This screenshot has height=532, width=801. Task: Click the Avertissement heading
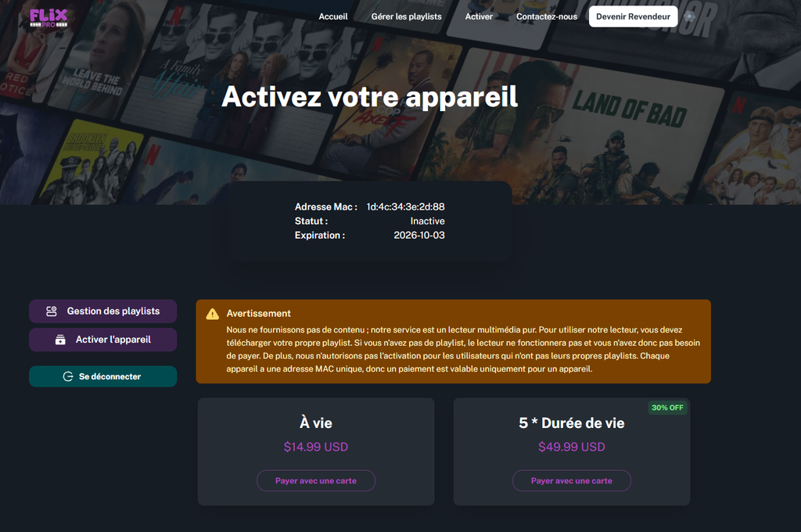[258, 314]
